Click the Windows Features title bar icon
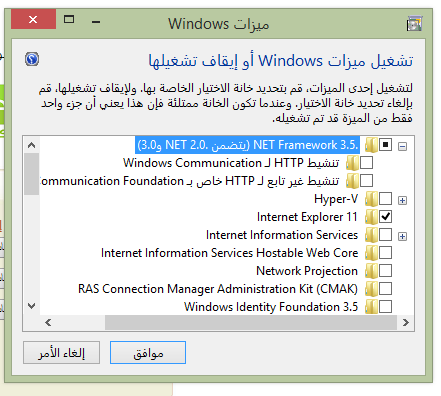This screenshot has height=396, width=441. point(414,24)
